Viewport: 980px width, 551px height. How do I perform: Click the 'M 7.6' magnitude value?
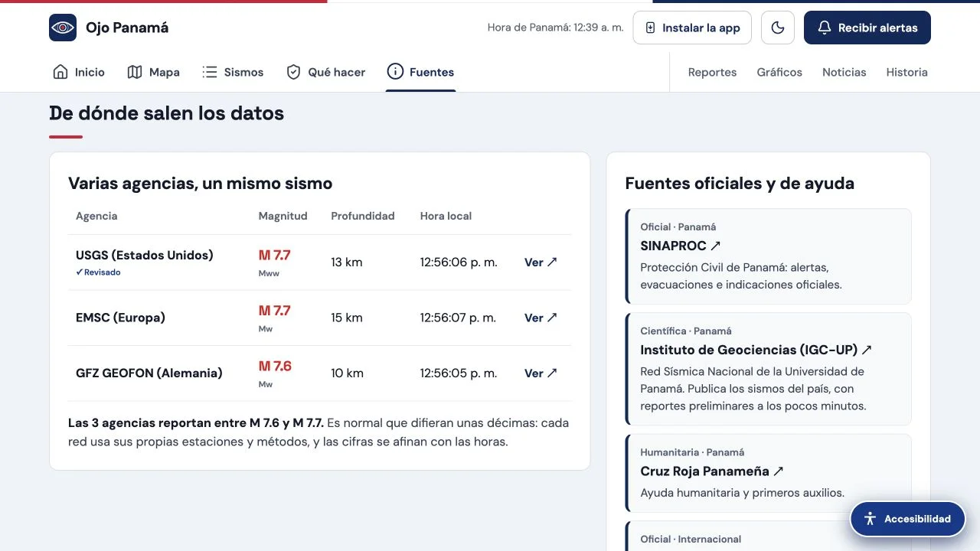point(275,367)
